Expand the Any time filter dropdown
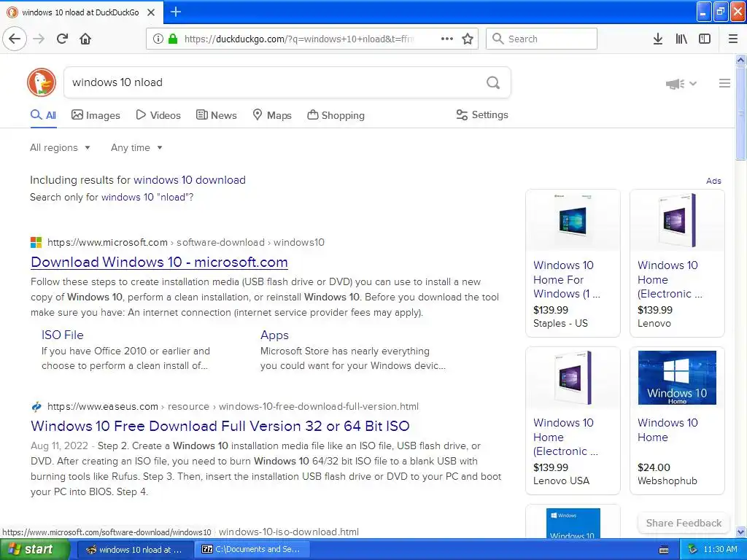747x560 pixels. (136, 147)
